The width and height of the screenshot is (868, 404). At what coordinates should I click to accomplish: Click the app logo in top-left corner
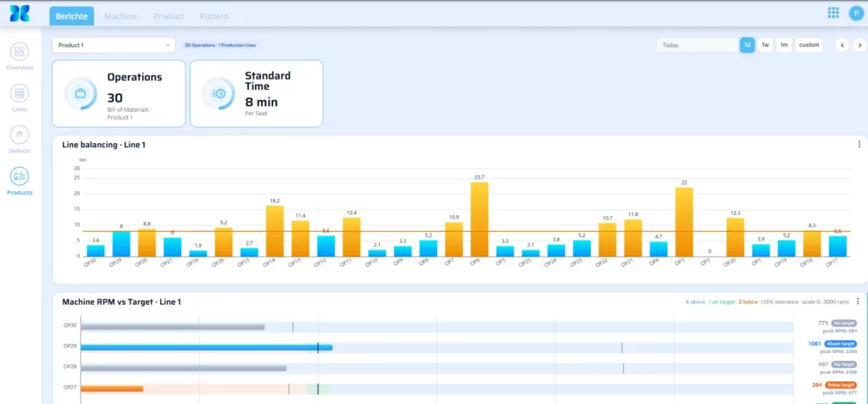click(x=19, y=14)
